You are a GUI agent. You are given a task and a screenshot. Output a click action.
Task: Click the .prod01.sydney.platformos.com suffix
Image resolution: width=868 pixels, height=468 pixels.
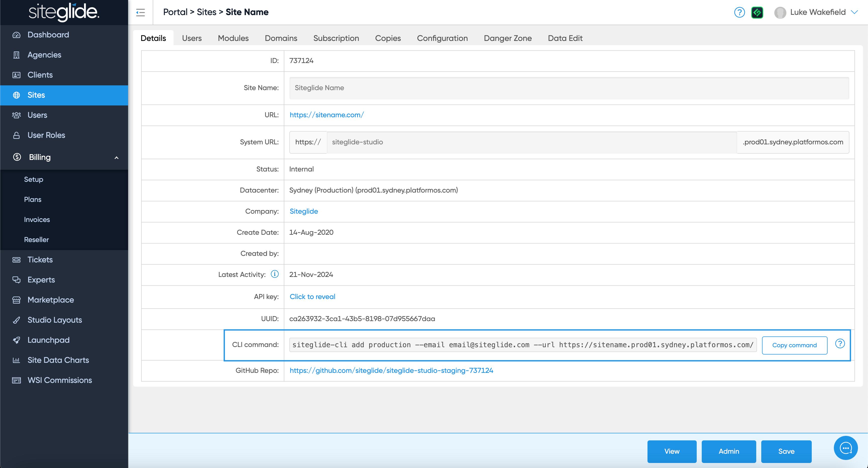[x=793, y=142]
